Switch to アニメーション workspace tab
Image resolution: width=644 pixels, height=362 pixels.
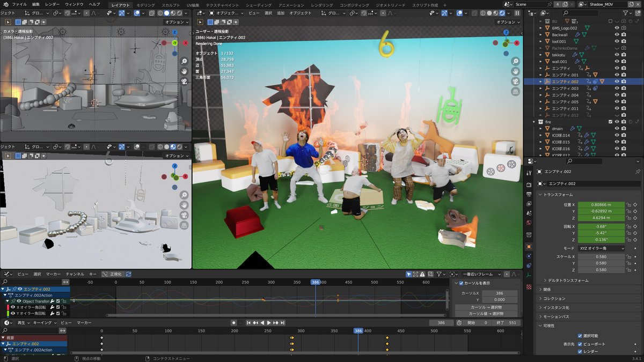[291, 5]
